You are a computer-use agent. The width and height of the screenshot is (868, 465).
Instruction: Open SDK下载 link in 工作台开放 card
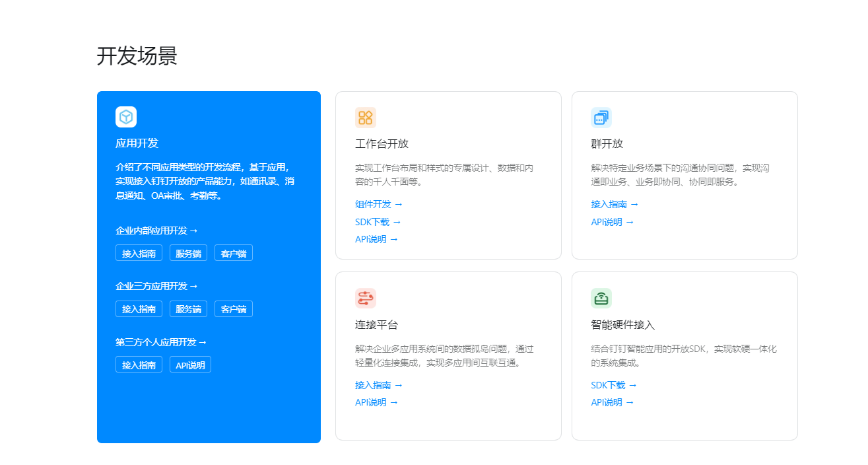pyautogui.click(x=378, y=222)
